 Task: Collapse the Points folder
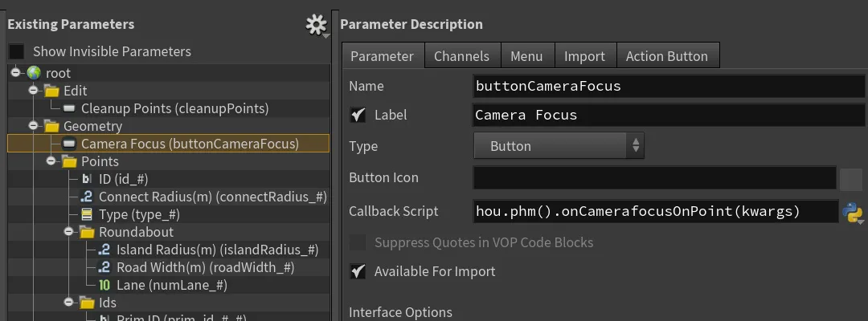[51, 161]
